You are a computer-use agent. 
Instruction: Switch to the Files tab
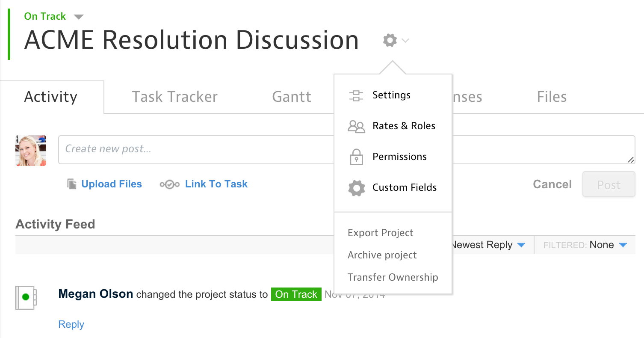(x=552, y=97)
